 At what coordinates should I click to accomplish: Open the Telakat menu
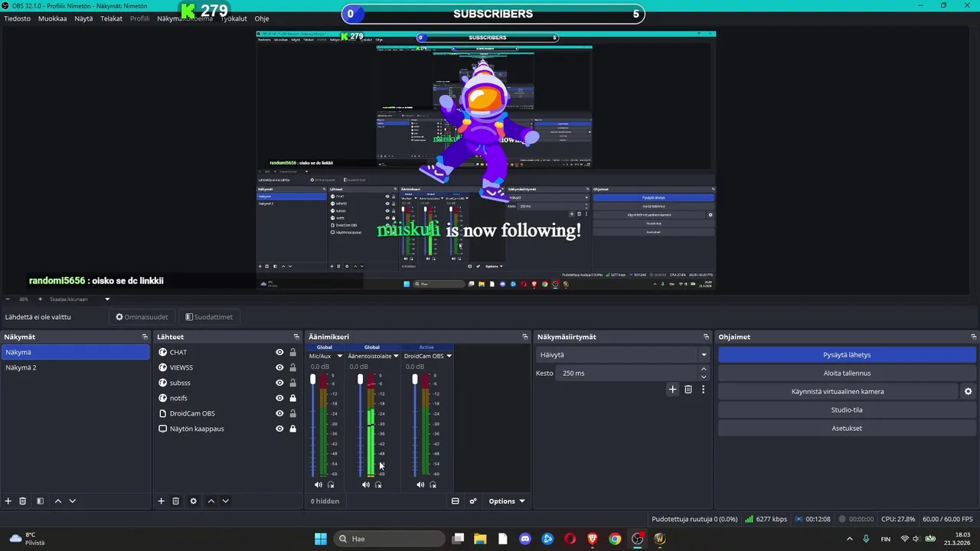111,18
